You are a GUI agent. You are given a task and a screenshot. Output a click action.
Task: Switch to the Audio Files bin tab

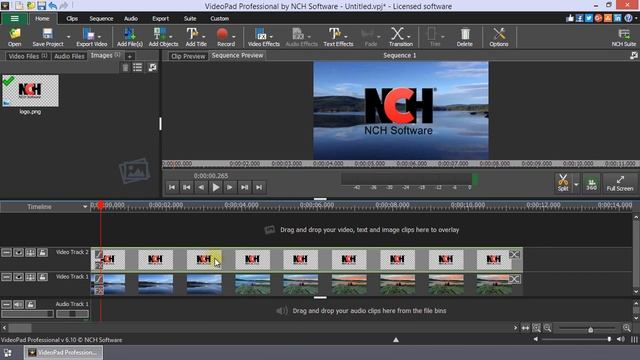click(x=69, y=56)
